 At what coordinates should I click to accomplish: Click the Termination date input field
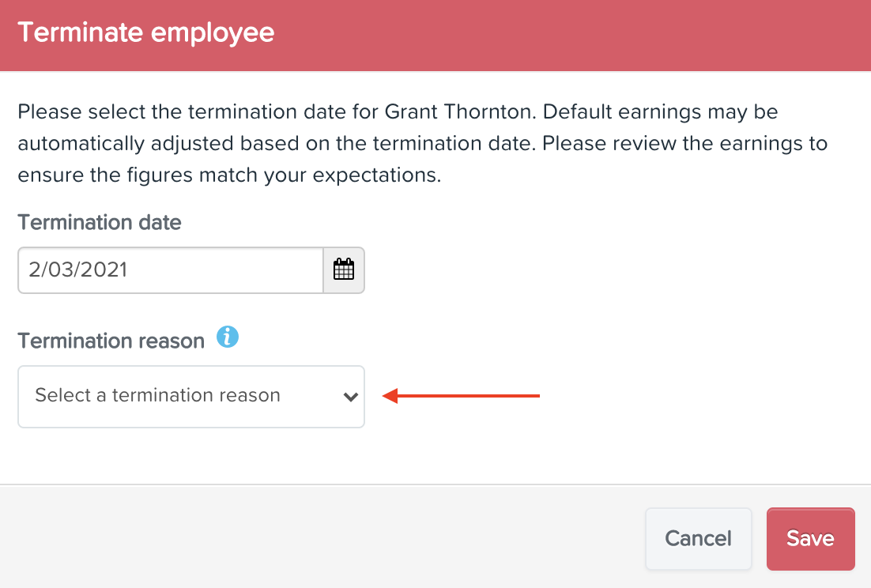point(171,269)
